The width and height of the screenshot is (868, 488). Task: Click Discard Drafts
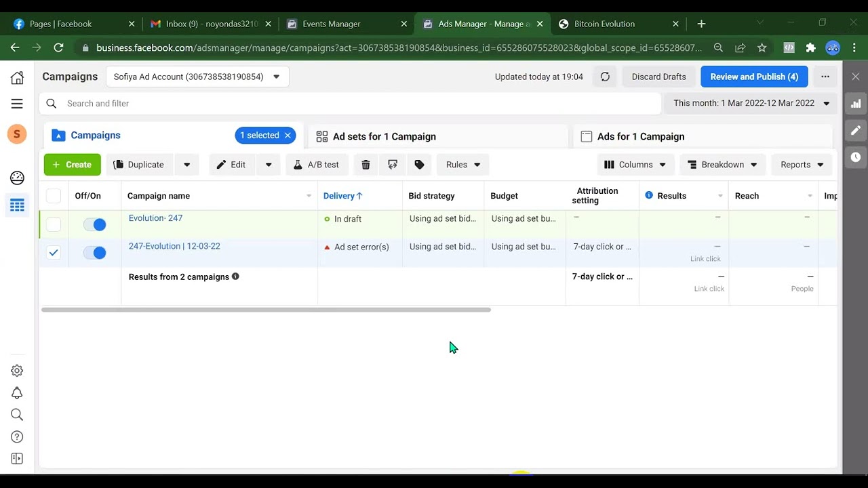pos(659,77)
